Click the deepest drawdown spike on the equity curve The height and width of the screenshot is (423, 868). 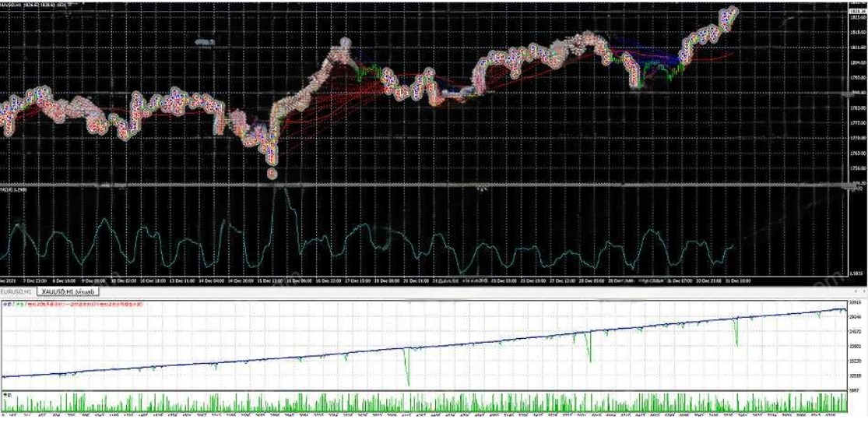coord(408,367)
